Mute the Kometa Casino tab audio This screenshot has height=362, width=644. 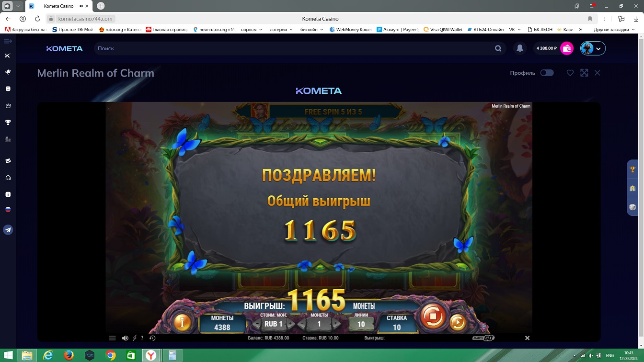[x=80, y=6]
